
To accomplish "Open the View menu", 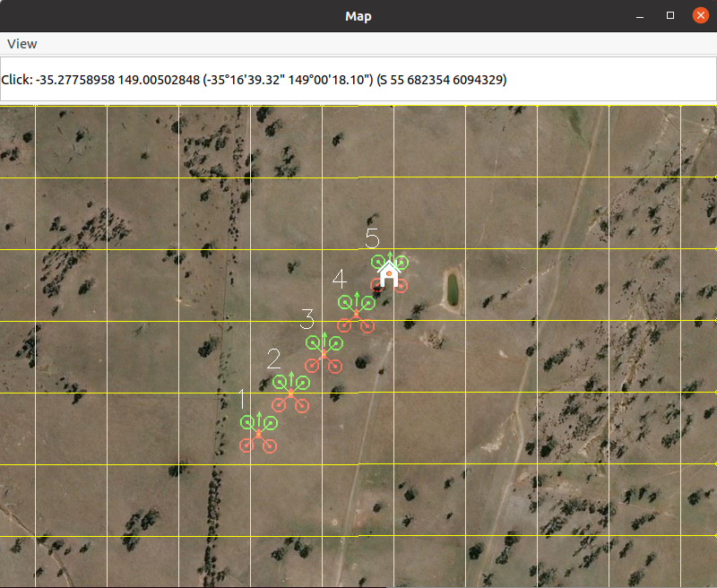I will click(x=22, y=44).
